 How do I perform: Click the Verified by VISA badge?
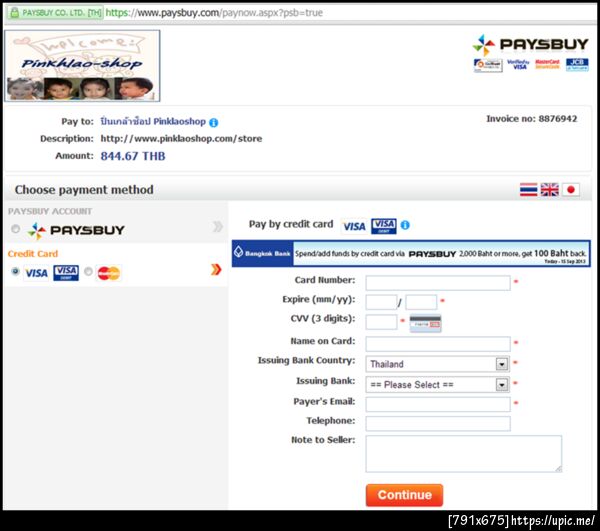click(518, 64)
